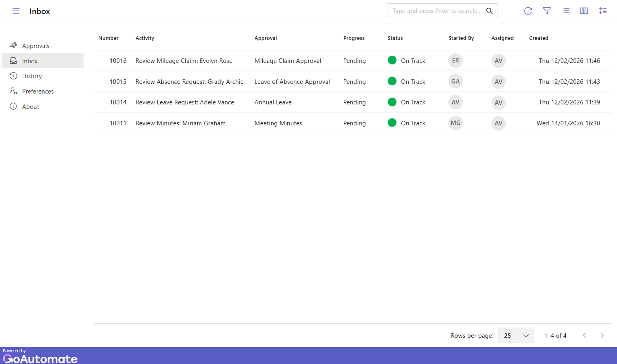Open Approvals in the sidebar

pos(36,46)
